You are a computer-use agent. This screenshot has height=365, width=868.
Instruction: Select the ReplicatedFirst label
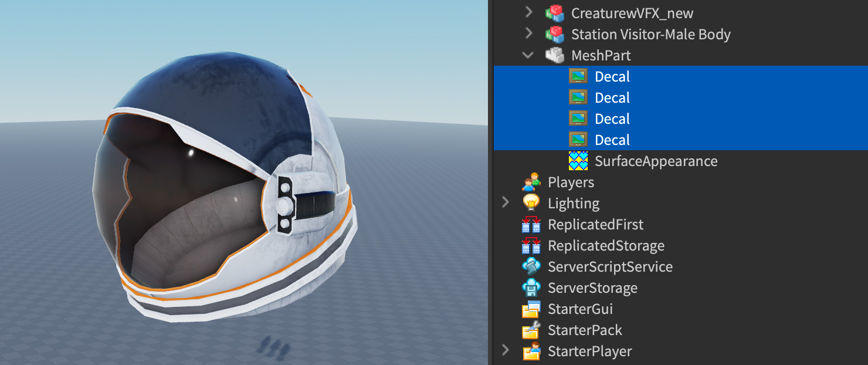pos(595,224)
